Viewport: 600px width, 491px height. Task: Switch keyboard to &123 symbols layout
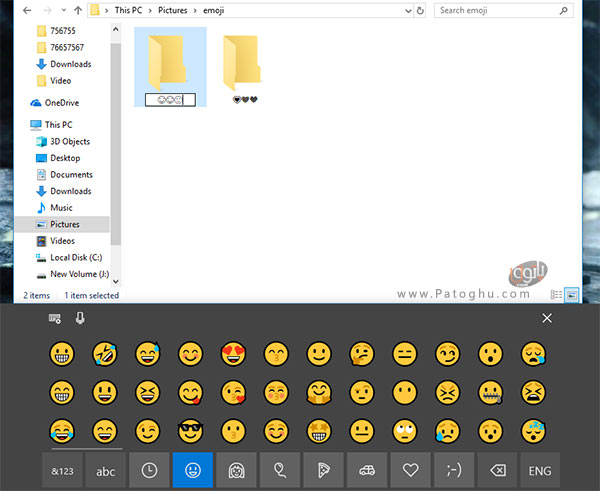[62, 470]
